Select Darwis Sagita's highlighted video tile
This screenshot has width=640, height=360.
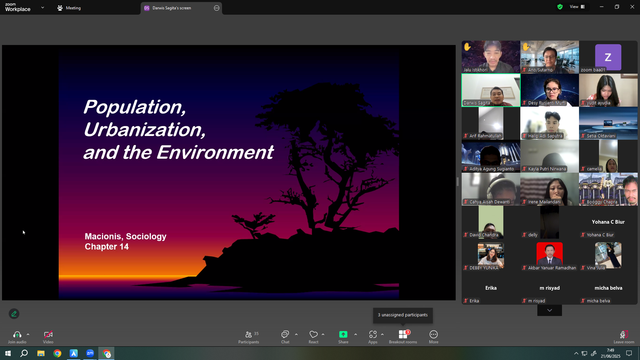click(x=491, y=90)
